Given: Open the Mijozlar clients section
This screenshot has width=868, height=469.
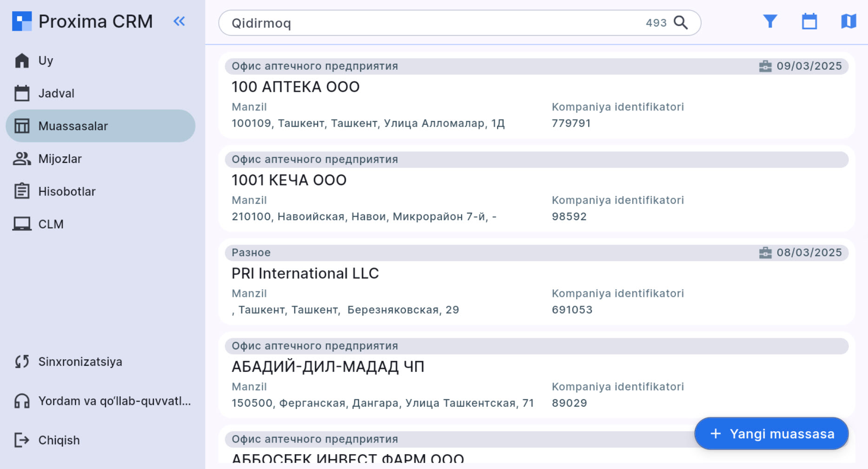Looking at the screenshot, I should (x=60, y=159).
